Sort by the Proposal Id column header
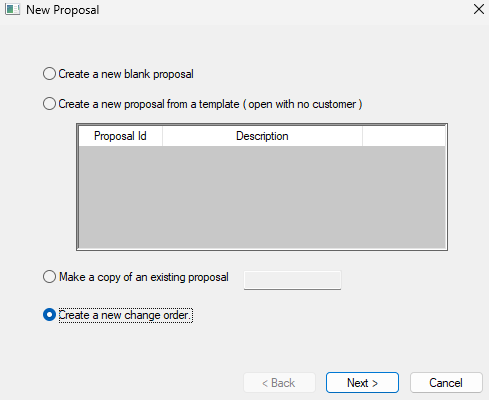Screen dimensions: 489x400 (x=120, y=136)
